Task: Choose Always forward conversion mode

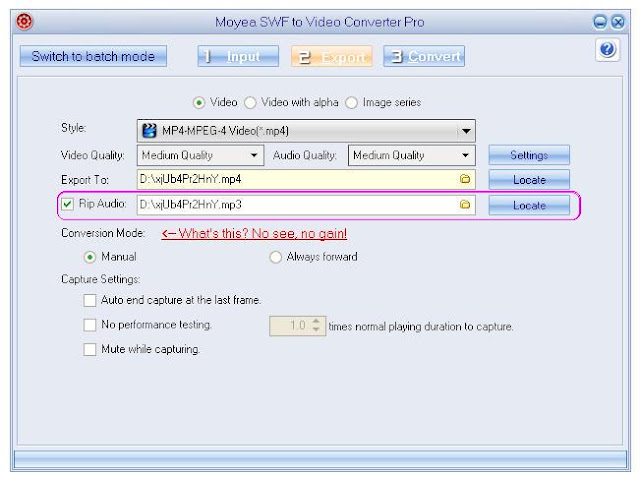Action: pyautogui.click(x=276, y=257)
